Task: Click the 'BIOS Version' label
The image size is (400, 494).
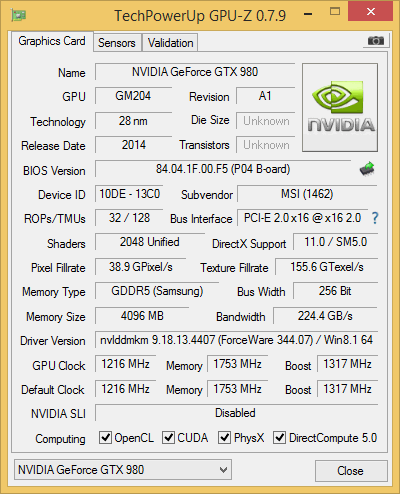Action: pyautogui.click(x=54, y=171)
